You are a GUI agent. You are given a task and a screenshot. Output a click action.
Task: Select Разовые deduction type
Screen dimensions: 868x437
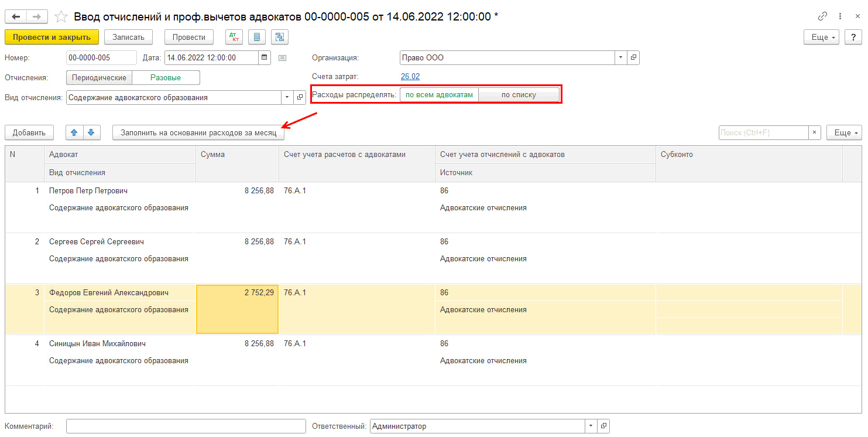166,77
